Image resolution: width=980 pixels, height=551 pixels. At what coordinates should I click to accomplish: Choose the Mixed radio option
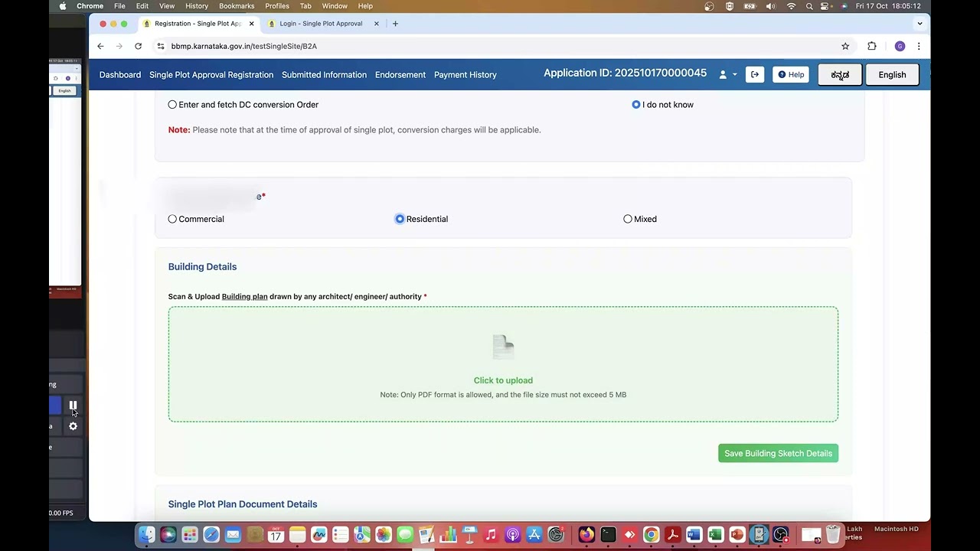pyautogui.click(x=628, y=219)
